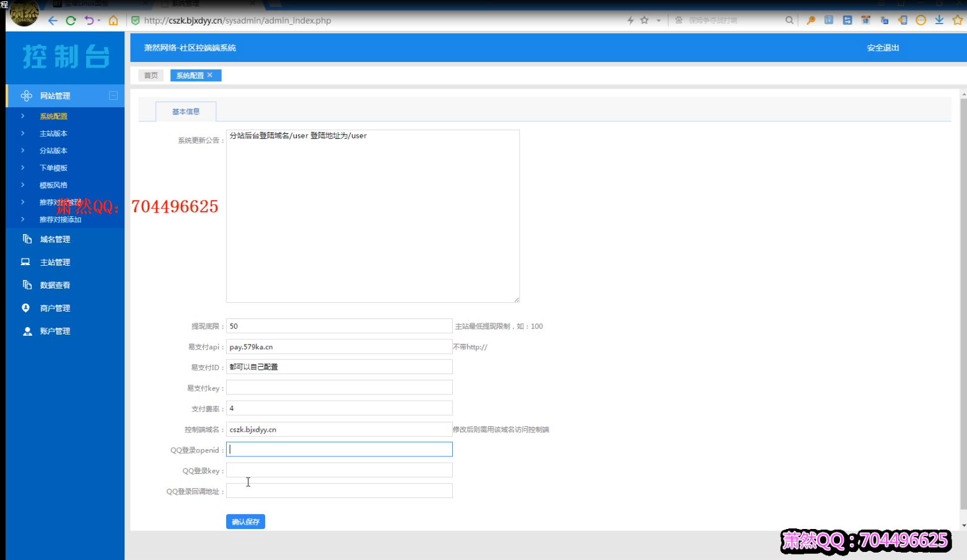Screen dimensions: 967x560
Task: Close the 系统配置 tab with X
Action: (210, 75)
